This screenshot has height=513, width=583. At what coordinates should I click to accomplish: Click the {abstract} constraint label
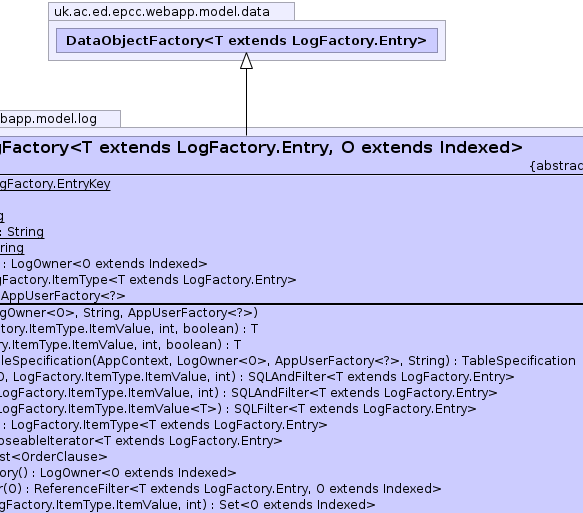pyautogui.click(x=556, y=165)
